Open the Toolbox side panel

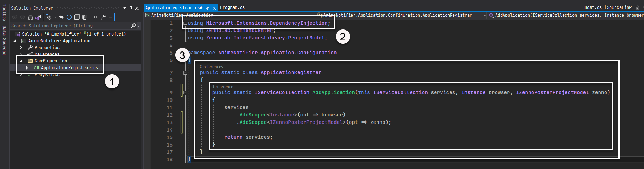pos(4,13)
